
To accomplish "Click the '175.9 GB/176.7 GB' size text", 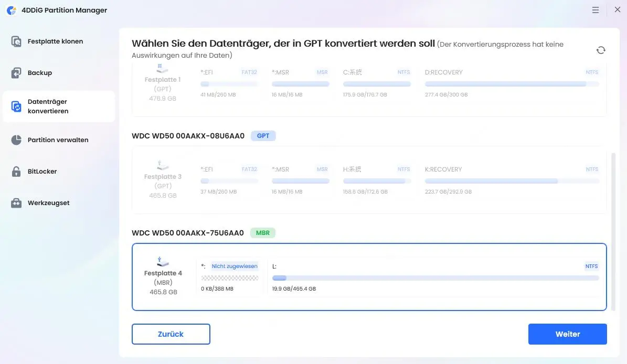I will pyautogui.click(x=365, y=95).
